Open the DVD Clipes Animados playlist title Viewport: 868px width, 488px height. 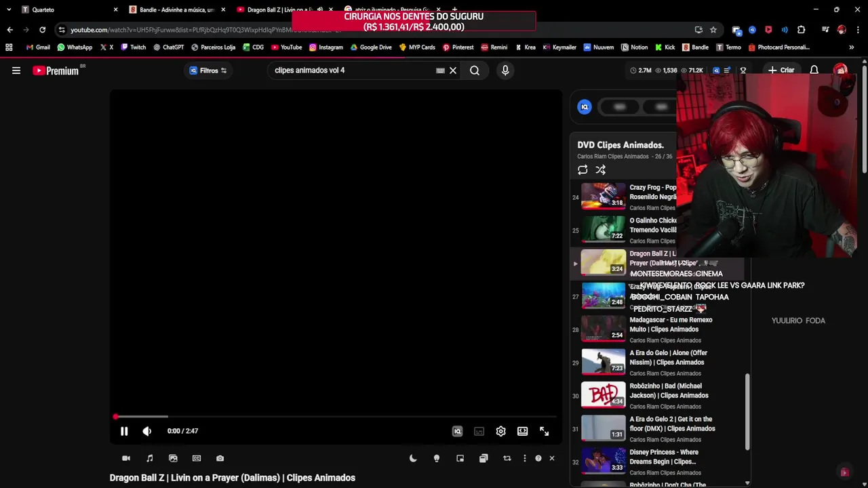click(x=620, y=145)
